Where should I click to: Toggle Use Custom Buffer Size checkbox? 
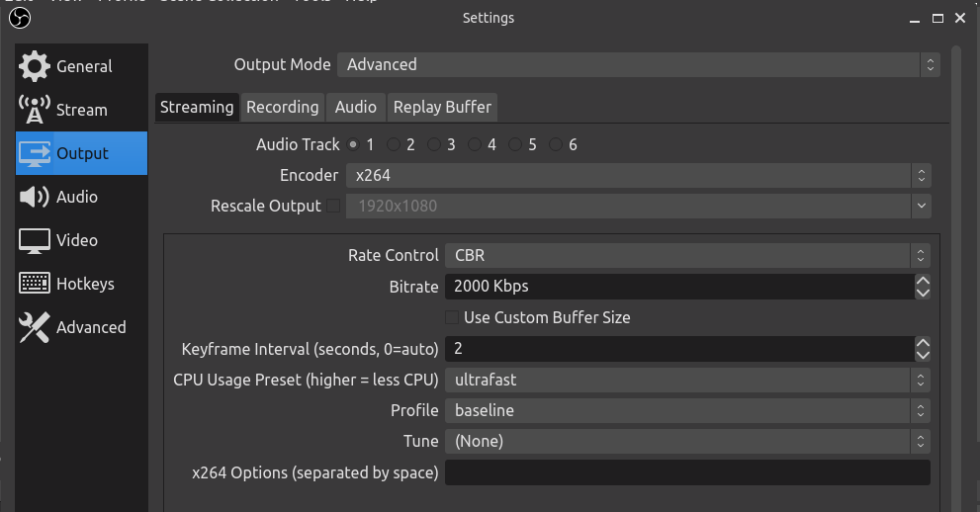click(452, 317)
